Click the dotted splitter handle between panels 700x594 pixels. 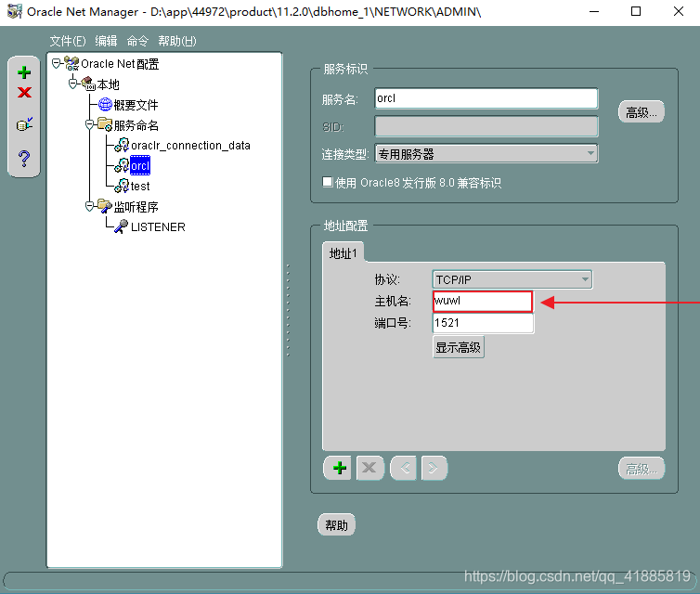click(x=288, y=310)
